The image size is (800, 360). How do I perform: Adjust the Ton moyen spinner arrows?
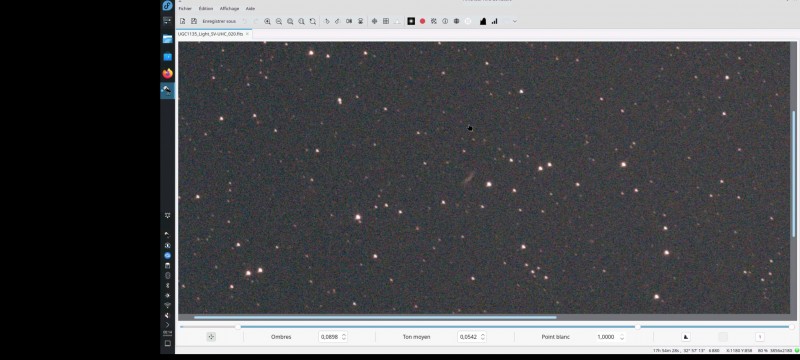coord(483,337)
